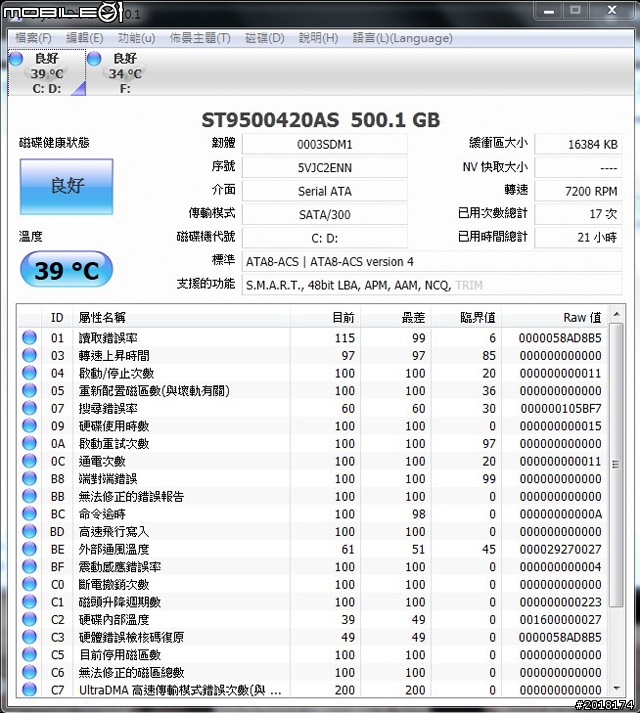
Task: Click the status icon for attribute BB
Action: click(29, 496)
